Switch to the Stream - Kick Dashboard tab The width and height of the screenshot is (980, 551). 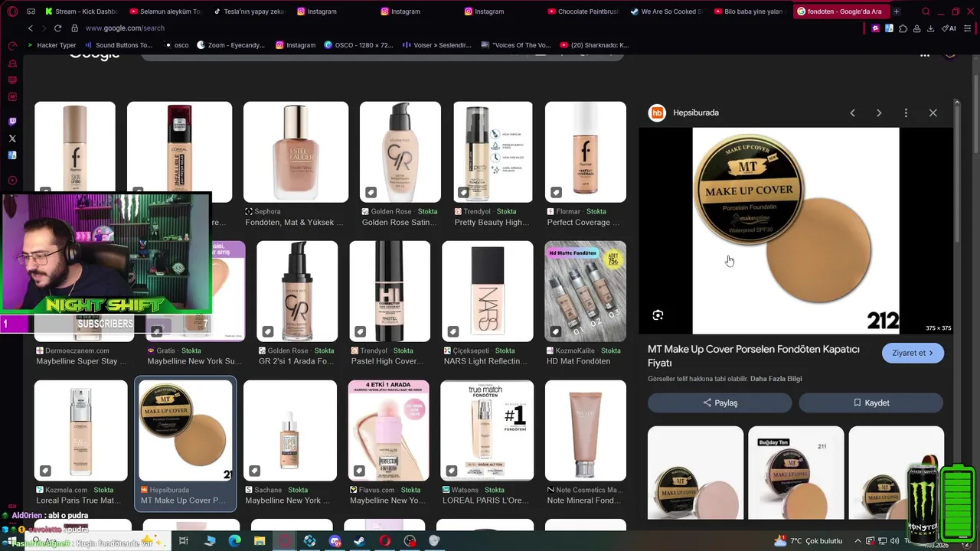coord(81,11)
